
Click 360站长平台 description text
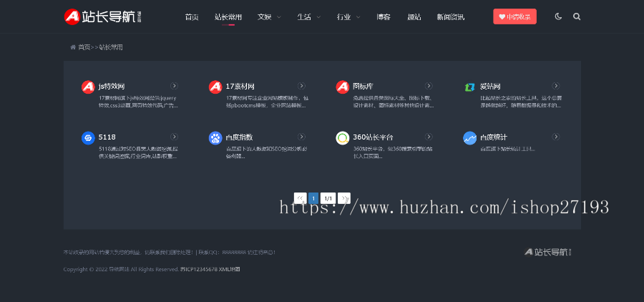[x=392, y=153]
